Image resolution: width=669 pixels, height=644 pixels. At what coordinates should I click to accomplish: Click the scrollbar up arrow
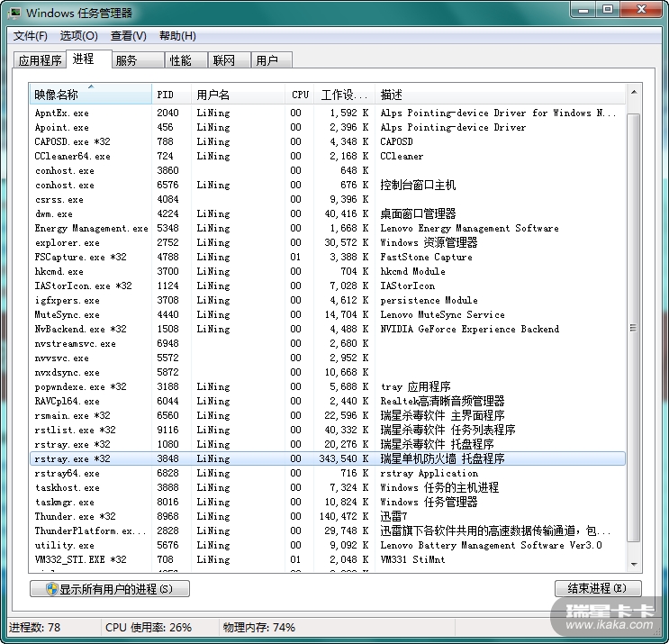pyautogui.click(x=634, y=92)
